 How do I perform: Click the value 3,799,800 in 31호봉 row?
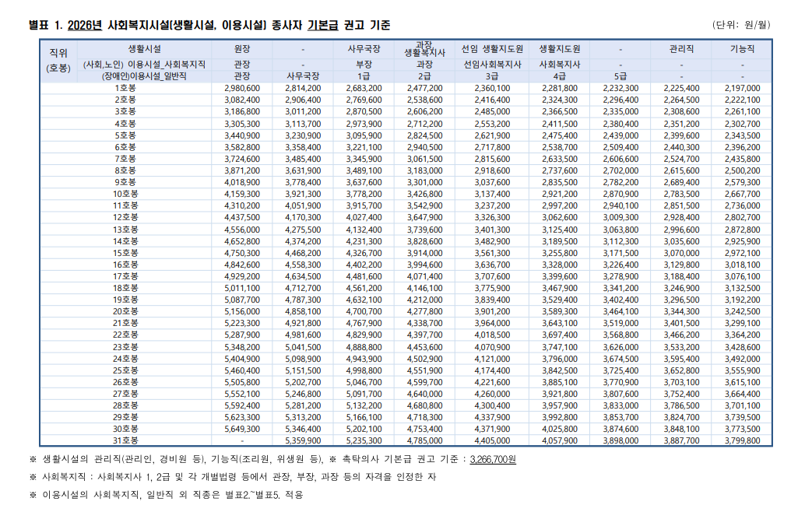pos(742,440)
